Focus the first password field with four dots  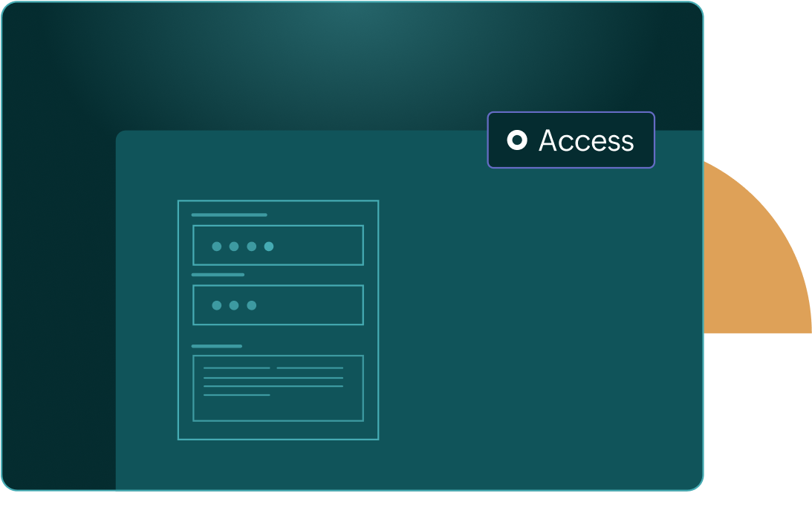[x=278, y=245]
